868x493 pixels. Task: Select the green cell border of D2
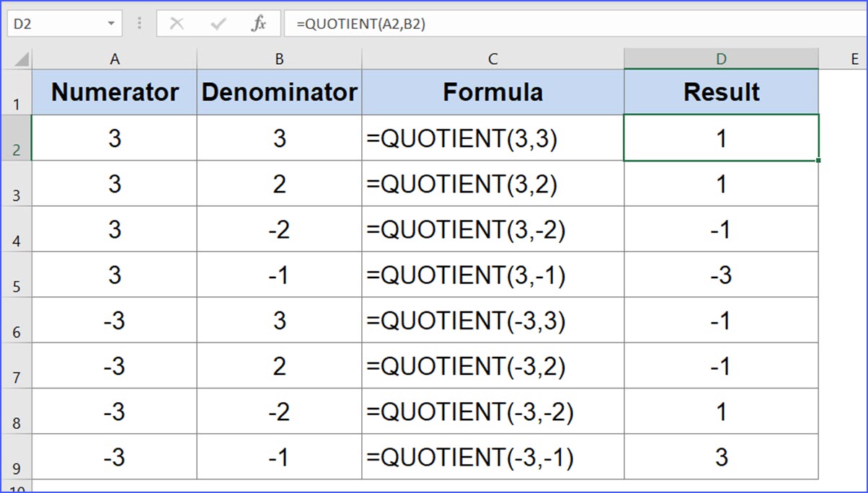721,115
